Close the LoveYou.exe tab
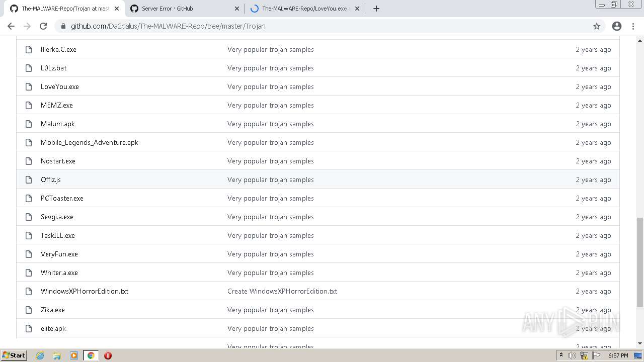The image size is (644, 362). [x=357, y=9]
